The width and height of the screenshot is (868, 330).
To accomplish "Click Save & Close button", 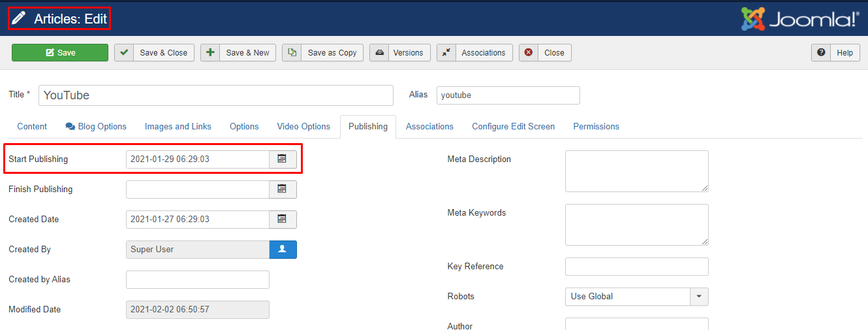I will click(154, 53).
